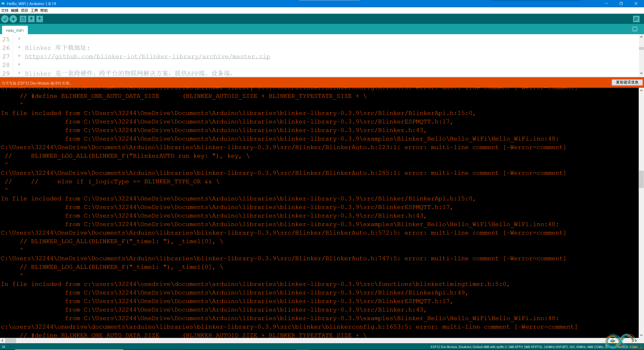Open the tab options dropdown arrow

tap(635, 29)
